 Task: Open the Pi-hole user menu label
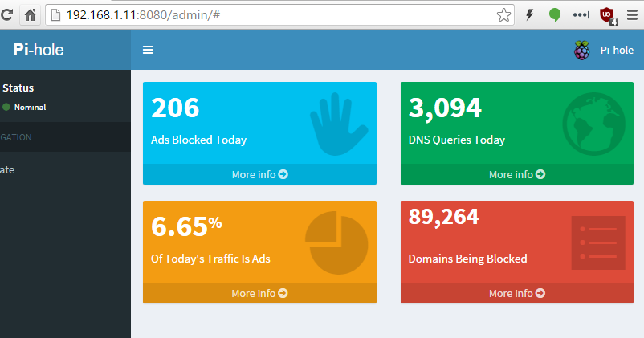pyautogui.click(x=617, y=50)
